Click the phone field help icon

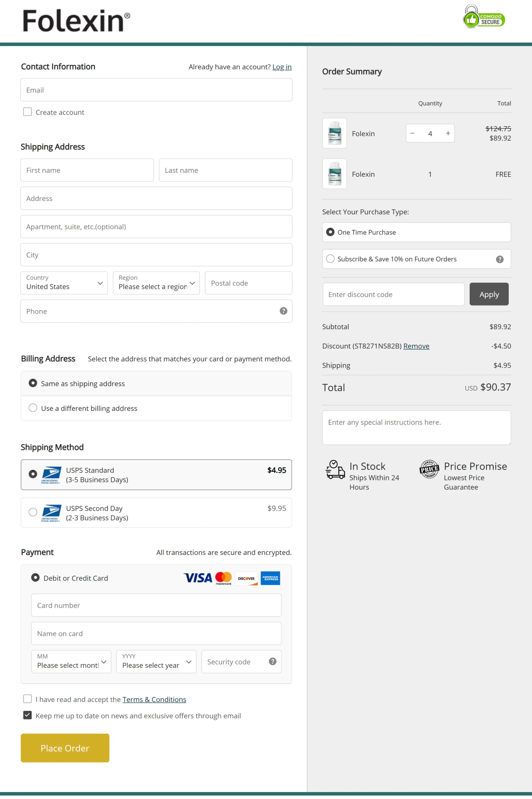[x=283, y=311]
